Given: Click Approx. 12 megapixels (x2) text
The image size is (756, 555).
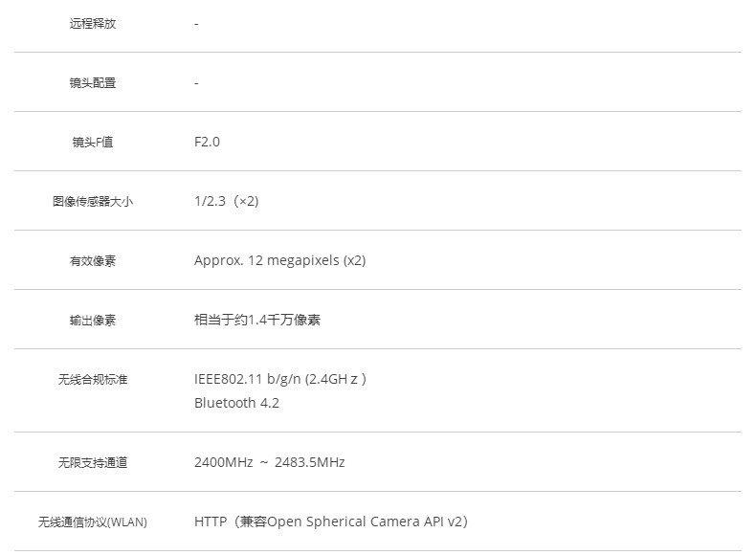Looking at the screenshot, I should click(280, 260).
